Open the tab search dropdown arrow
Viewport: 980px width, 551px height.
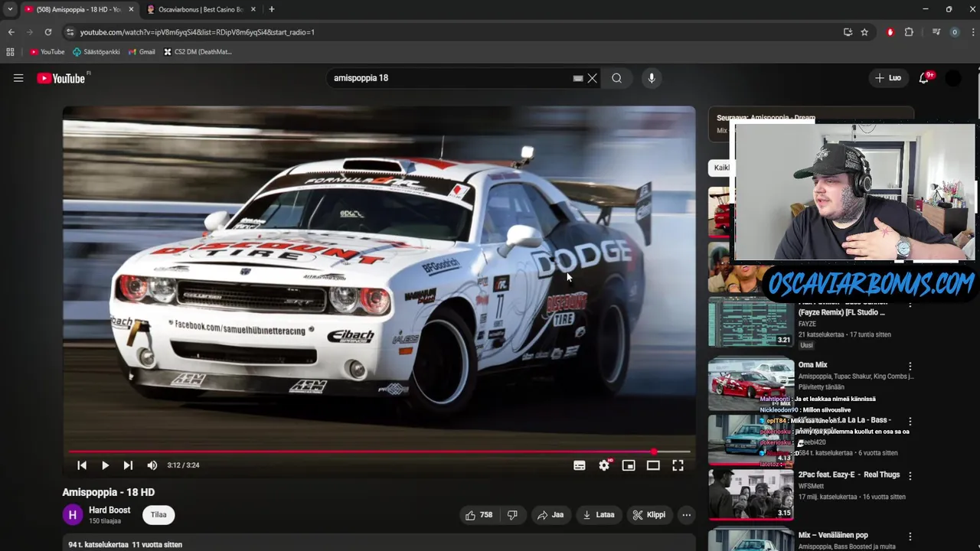point(10,9)
